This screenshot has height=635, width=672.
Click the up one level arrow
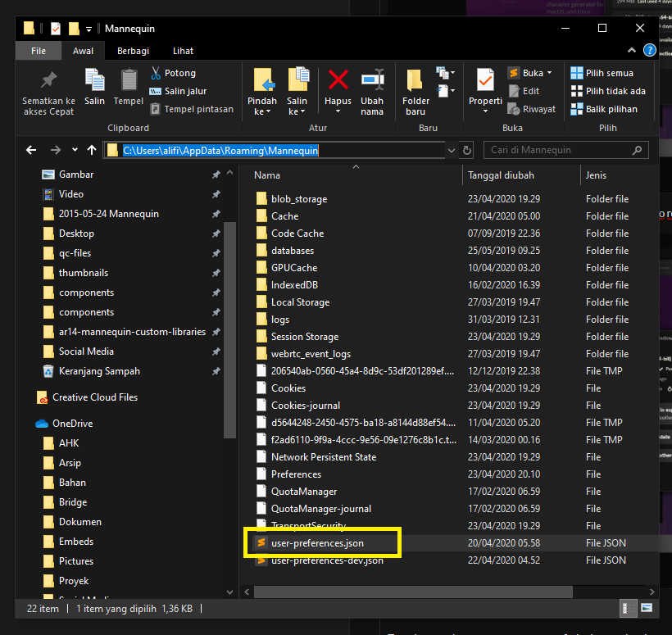point(92,150)
